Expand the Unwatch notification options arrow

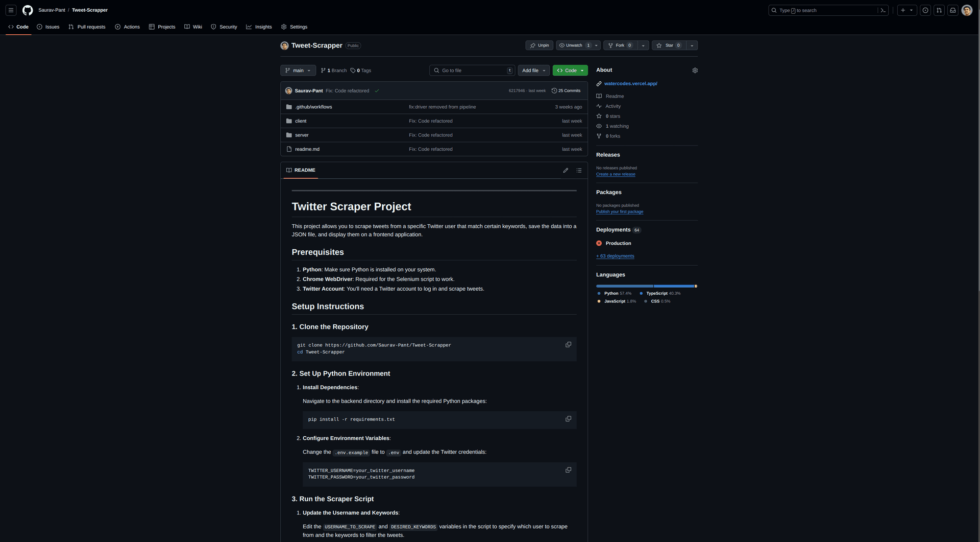tap(596, 45)
